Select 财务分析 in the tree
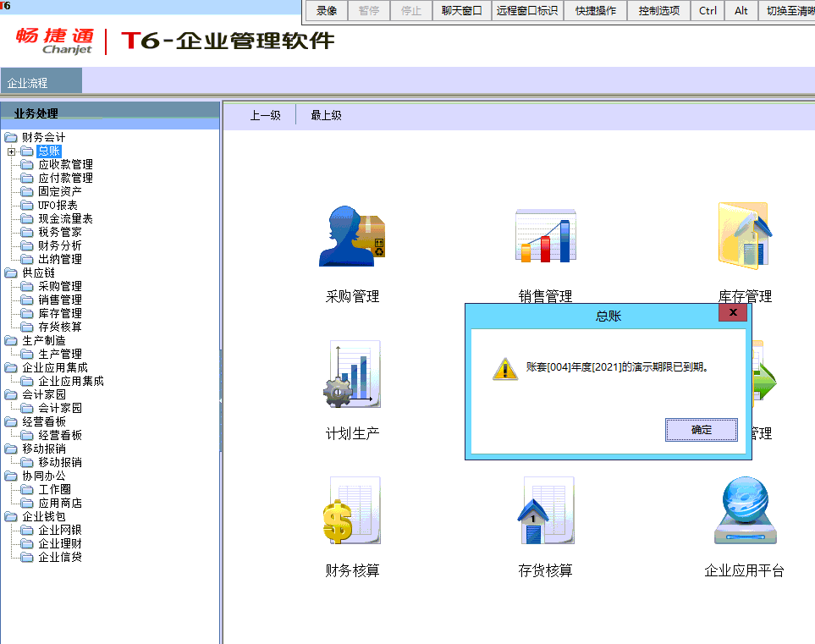Screen dimensions: 815x644 [60, 246]
